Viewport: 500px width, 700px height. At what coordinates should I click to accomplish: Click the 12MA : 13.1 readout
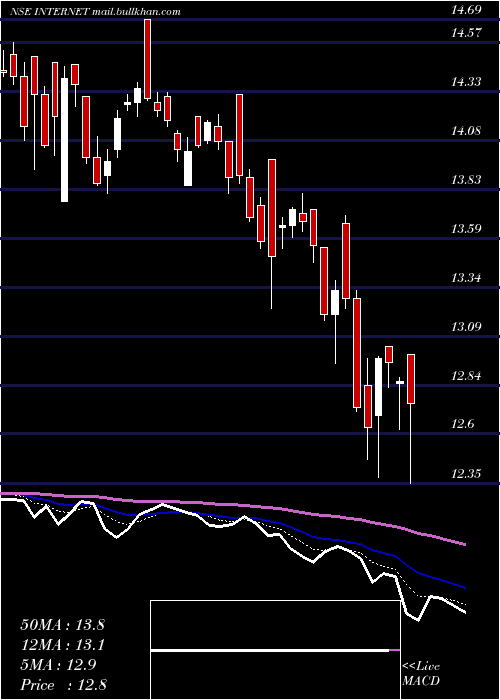tap(62, 645)
